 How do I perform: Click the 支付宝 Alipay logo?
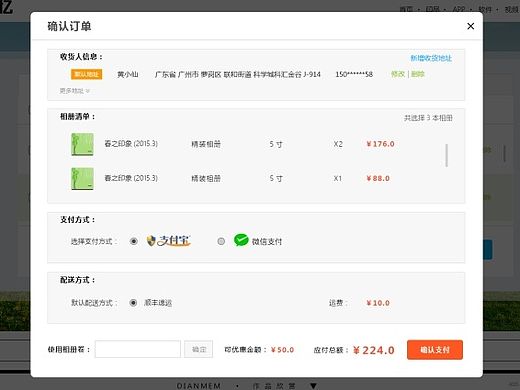coord(168,241)
